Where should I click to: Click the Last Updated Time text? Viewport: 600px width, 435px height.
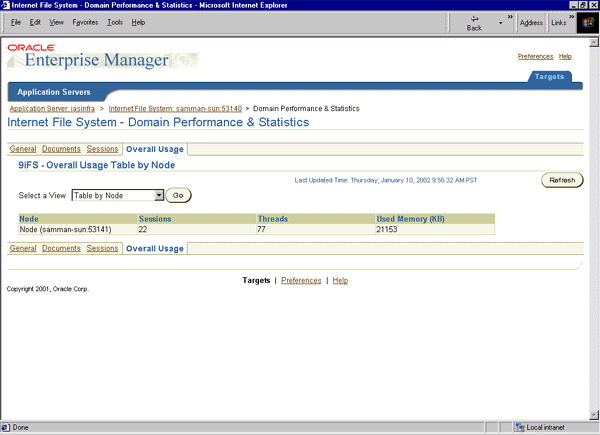click(x=386, y=180)
